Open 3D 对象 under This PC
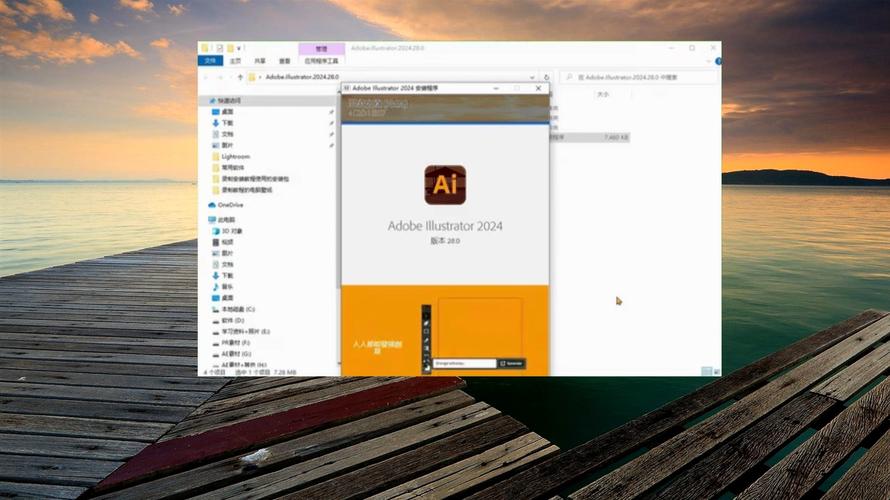 232,231
